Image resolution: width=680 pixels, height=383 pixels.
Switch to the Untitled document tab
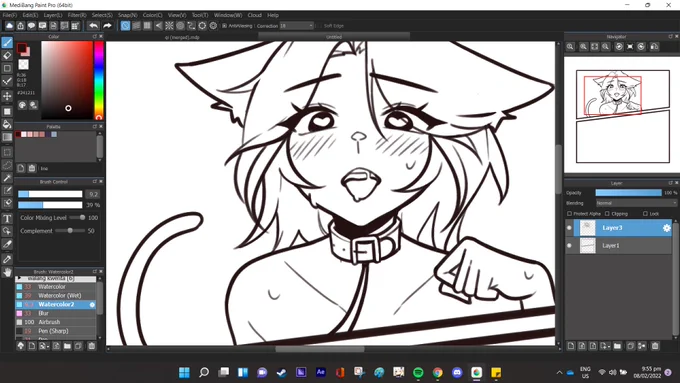tap(334, 37)
